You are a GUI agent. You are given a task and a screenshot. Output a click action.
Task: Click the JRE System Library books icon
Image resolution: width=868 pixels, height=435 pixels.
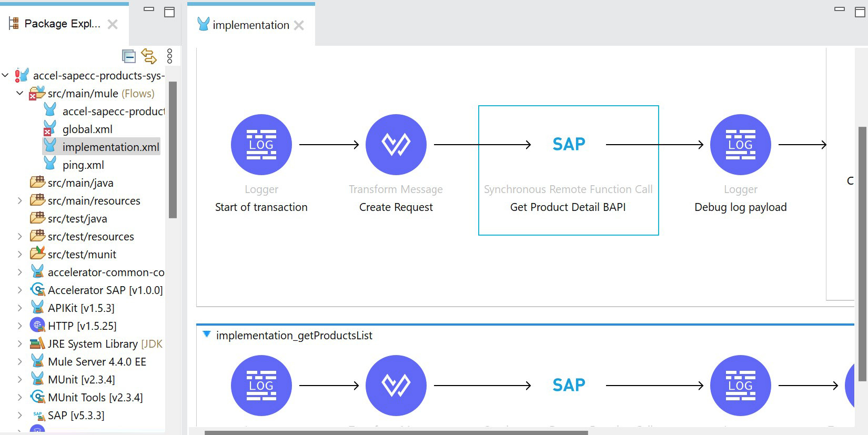(37, 343)
